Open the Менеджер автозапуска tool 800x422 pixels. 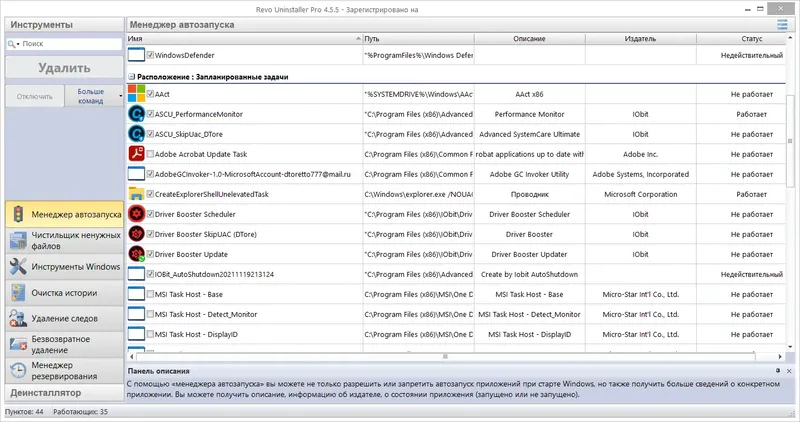[64, 214]
